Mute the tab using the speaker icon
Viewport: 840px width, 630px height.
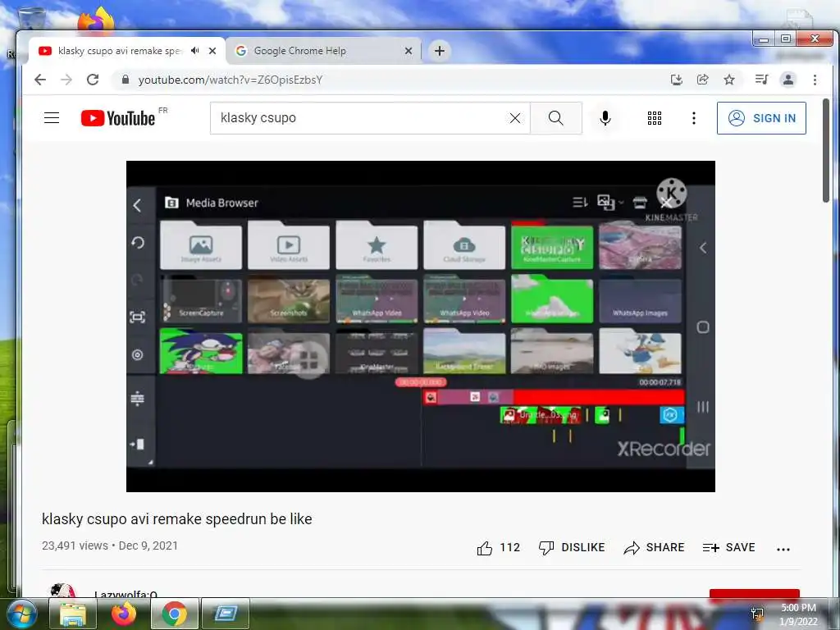[195, 50]
